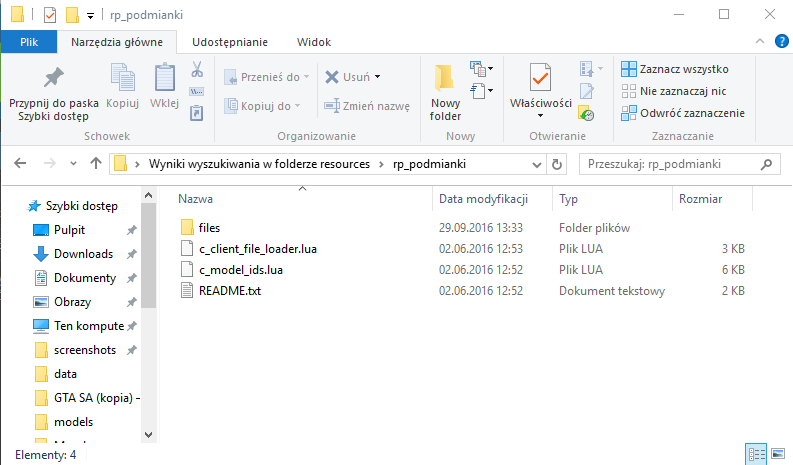Click the Kopiuj copy icon
Screen dimensions: 793x465
pos(122,78)
